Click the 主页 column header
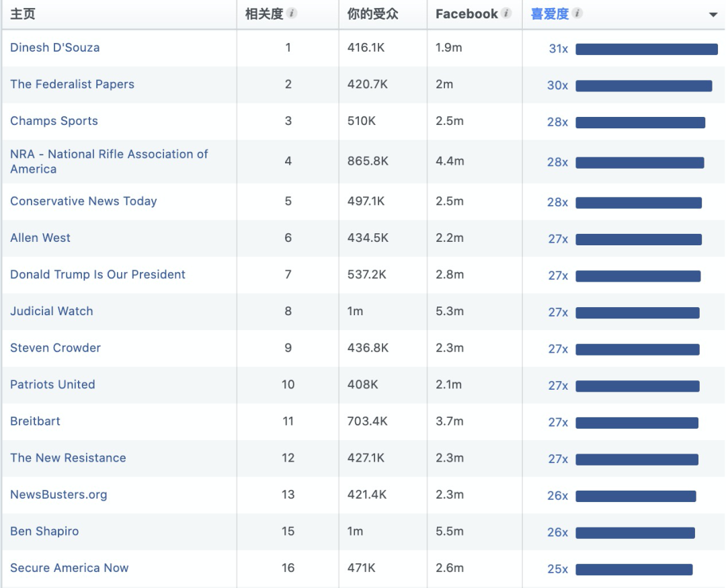This screenshot has width=726, height=588. tap(23, 14)
